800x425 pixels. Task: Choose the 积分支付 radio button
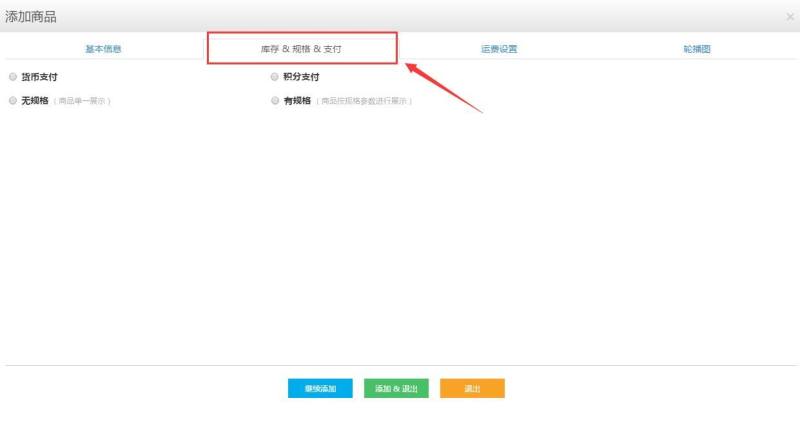point(274,77)
